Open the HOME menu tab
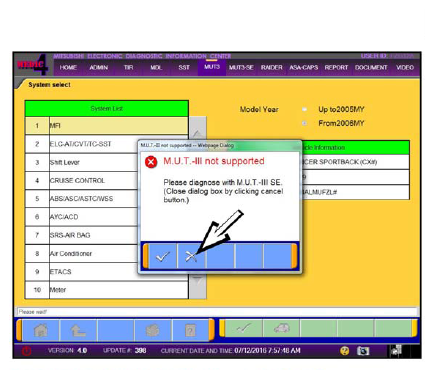The height and width of the screenshot is (379, 434). [x=68, y=67]
